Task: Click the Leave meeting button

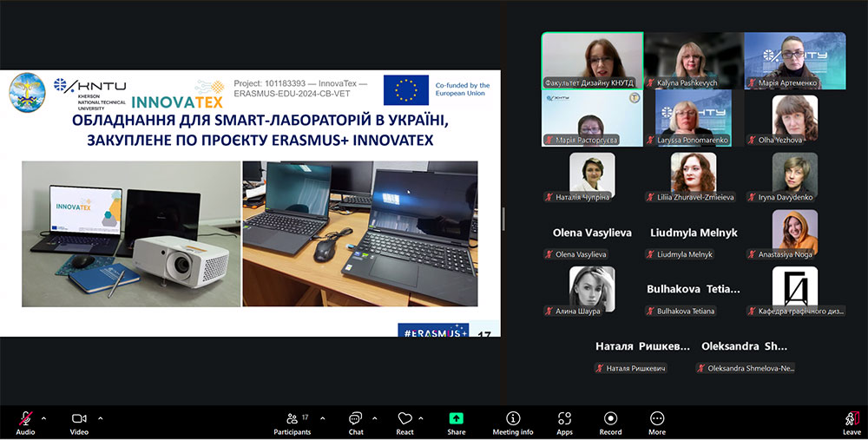Action: click(x=852, y=421)
